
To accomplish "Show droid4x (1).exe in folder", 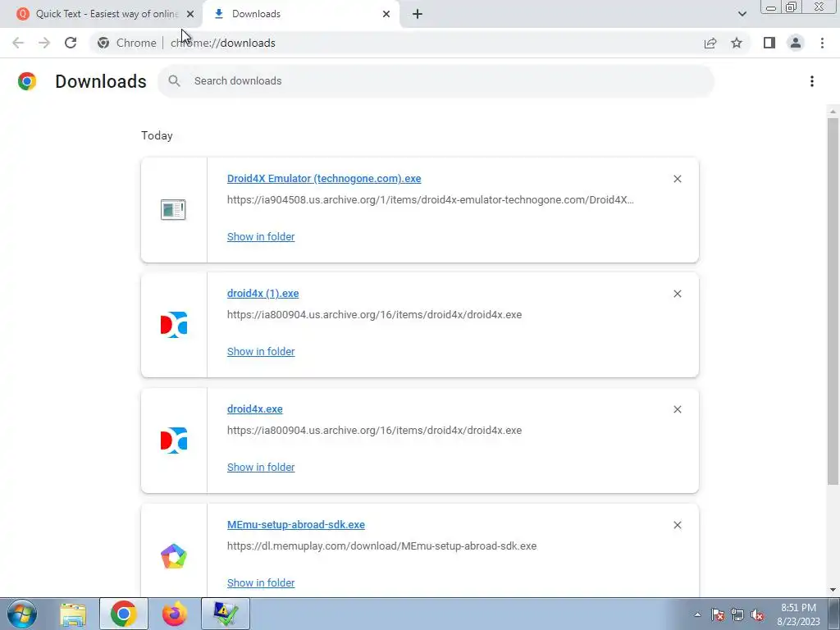I will [261, 351].
